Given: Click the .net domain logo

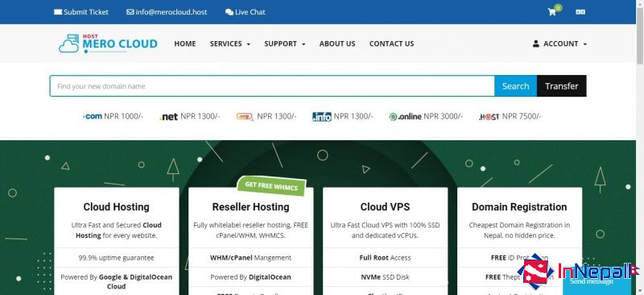Looking at the screenshot, I should click(x=168, y=117).
